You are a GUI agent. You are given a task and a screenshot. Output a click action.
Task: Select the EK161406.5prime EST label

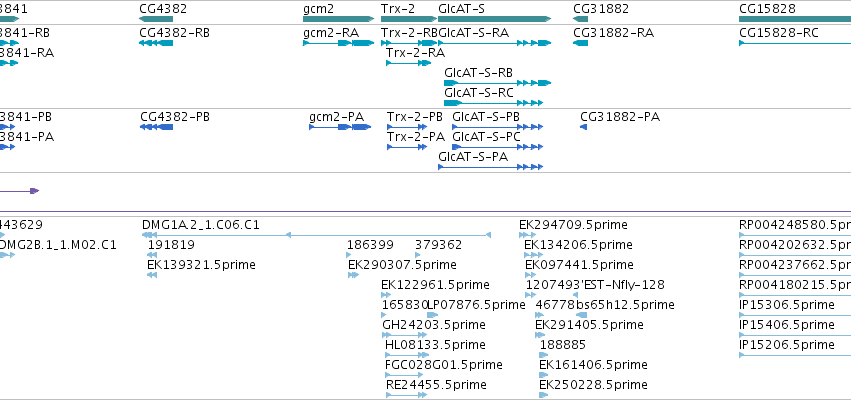pos(593,366)
